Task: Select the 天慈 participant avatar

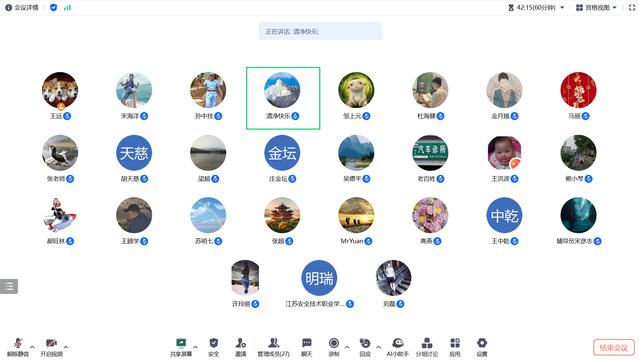Action: pyautogui.click(x=134, y=153)
